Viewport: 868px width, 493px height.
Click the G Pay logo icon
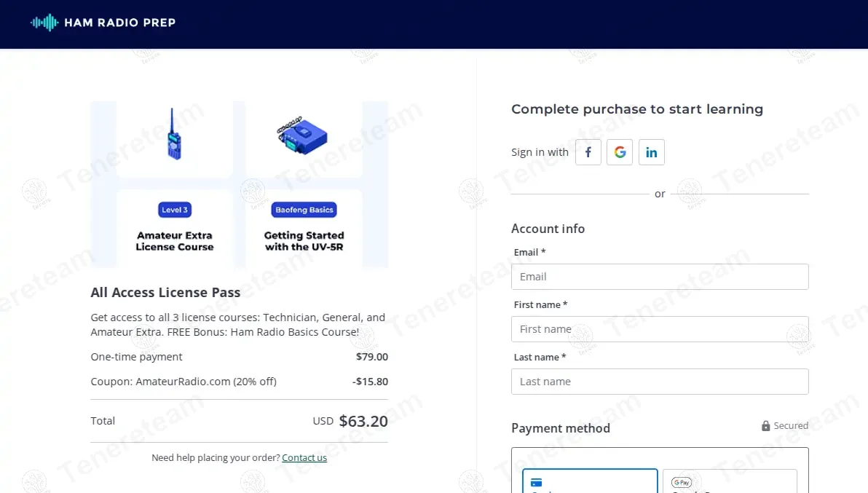682,482
